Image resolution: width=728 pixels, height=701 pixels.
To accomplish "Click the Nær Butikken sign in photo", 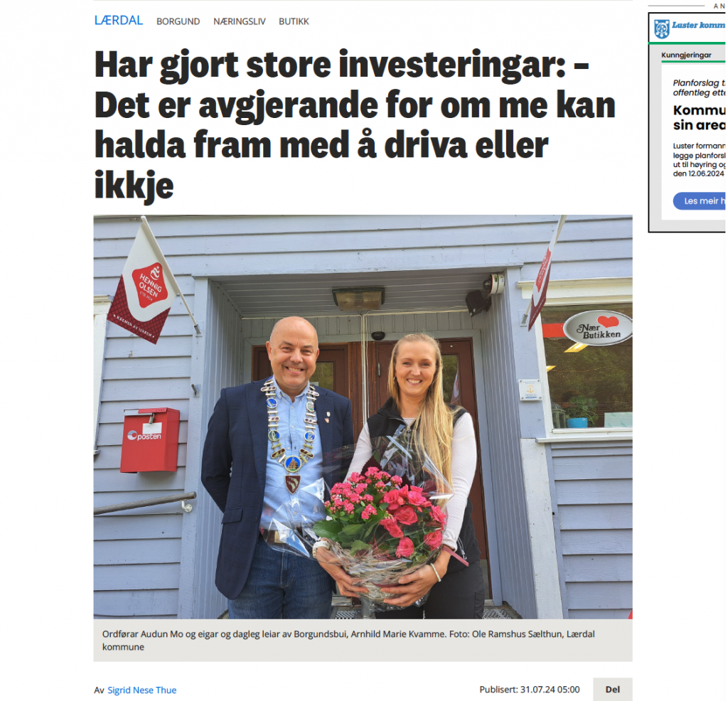I will coord(599,328).
